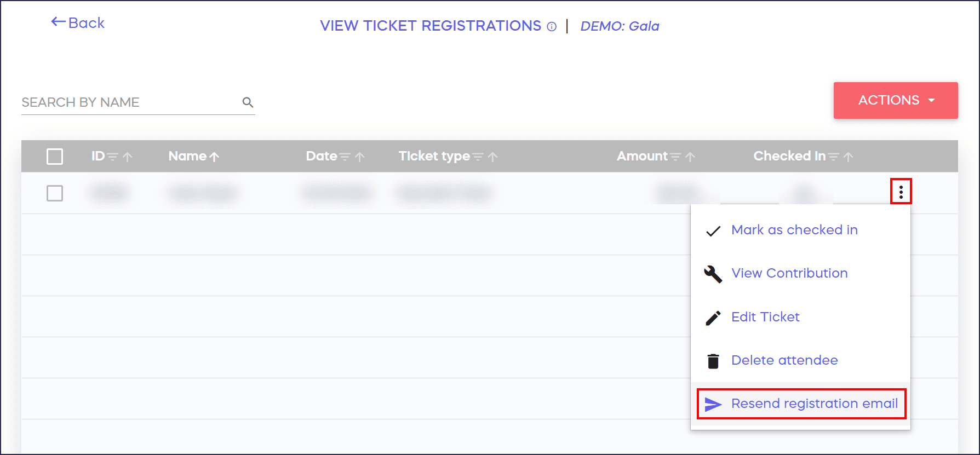The width and height of the screenshot is (980, 455).
Task: Open the Ticket type column filter
Action: 478,157
